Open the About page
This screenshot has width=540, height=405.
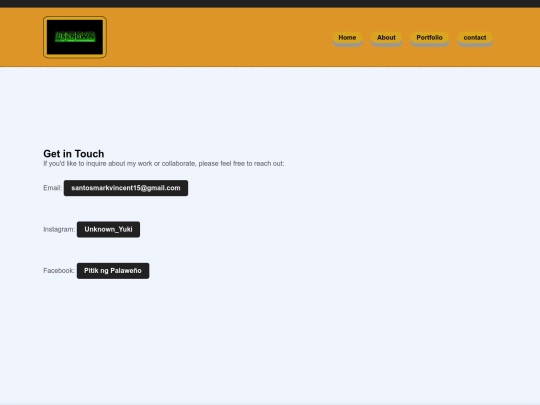386,38
